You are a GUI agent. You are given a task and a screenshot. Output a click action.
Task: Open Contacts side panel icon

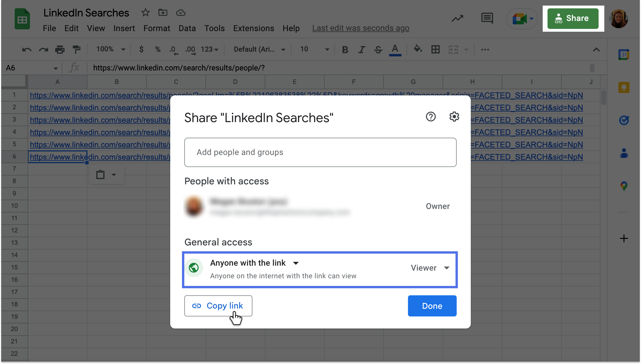pyautogui.click(x=624, y=153)
